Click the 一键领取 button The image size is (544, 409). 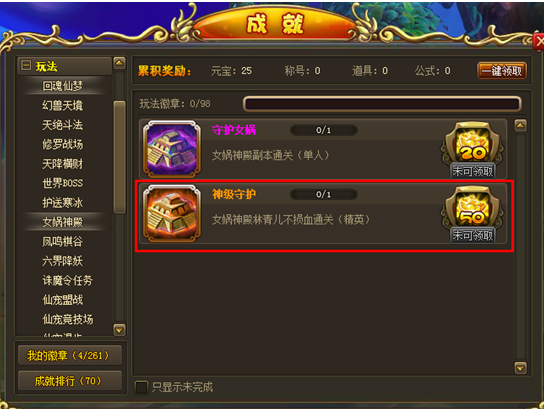click(x=502, y=71)
